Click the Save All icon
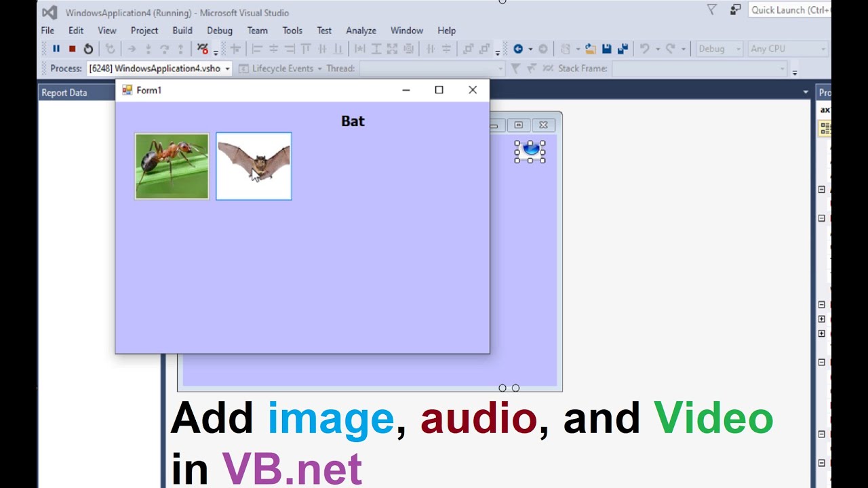868x488 pixels. coord(623,48)
